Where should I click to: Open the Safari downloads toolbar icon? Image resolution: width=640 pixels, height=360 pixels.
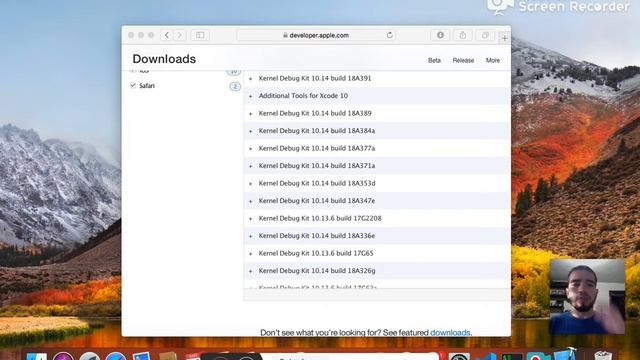440,35
